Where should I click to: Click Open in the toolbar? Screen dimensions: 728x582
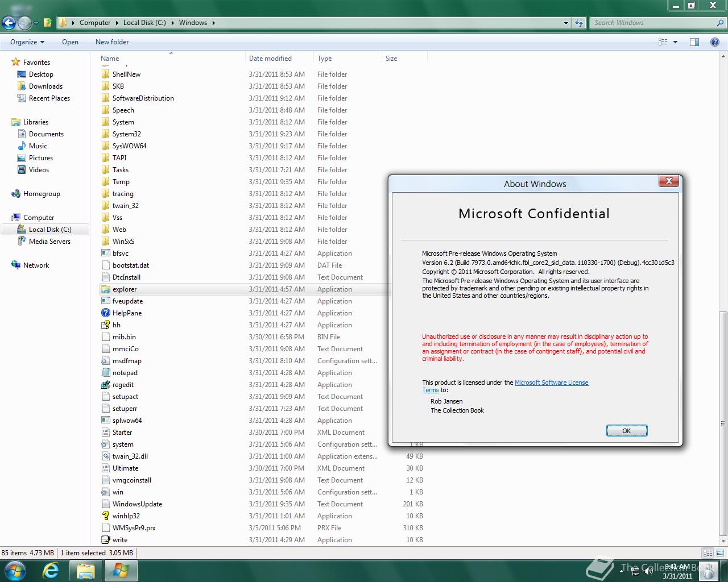[x=70, y=42]
